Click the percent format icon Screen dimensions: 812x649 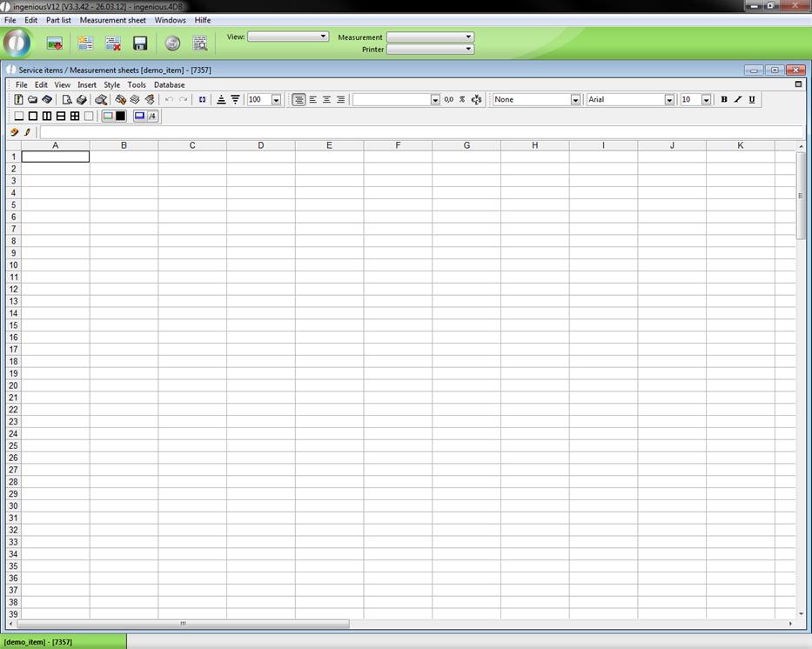click(x=462, y=100)
